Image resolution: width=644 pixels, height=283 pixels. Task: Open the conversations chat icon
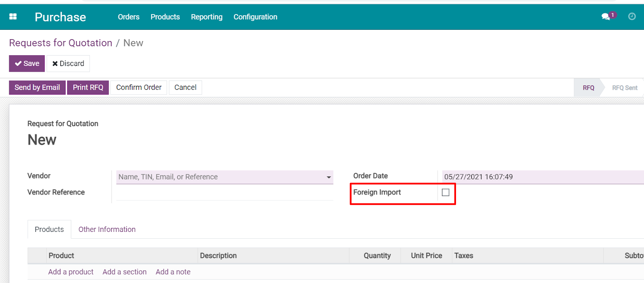(606, 17)
